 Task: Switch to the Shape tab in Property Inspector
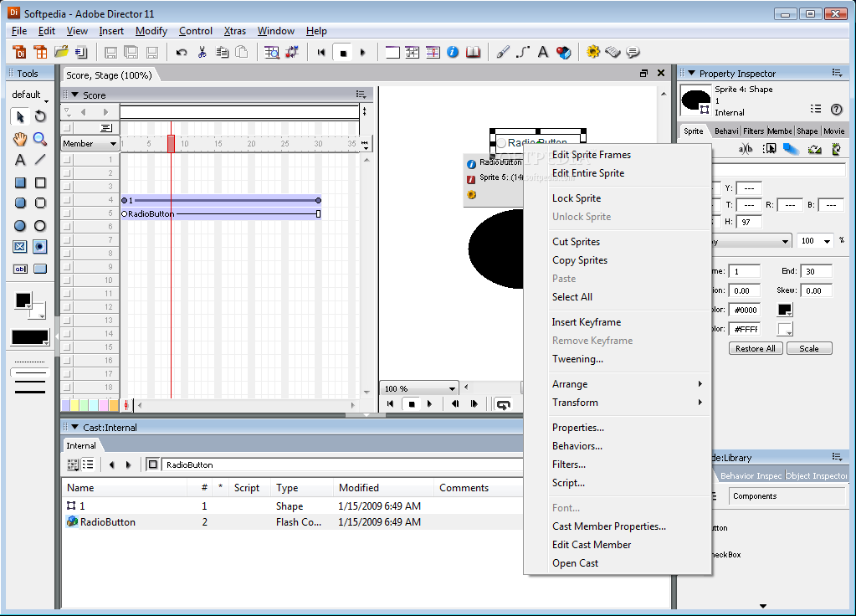(807, 131)
